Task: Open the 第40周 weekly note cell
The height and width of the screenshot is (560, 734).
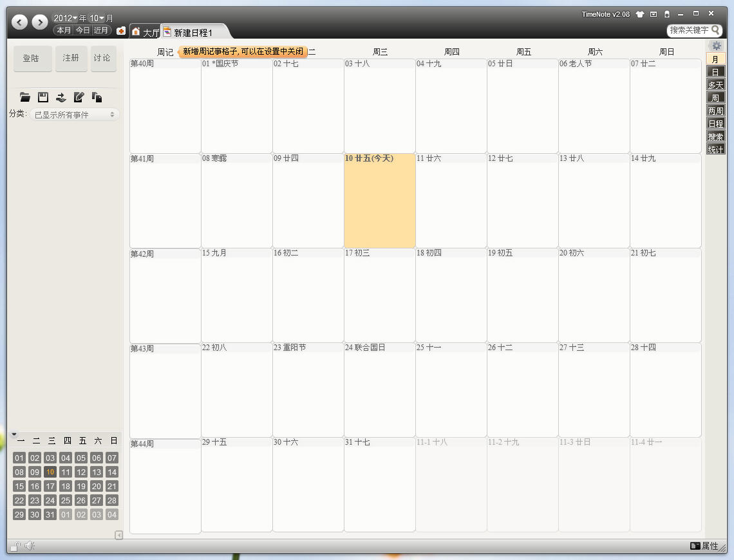Action: point(165,106)
